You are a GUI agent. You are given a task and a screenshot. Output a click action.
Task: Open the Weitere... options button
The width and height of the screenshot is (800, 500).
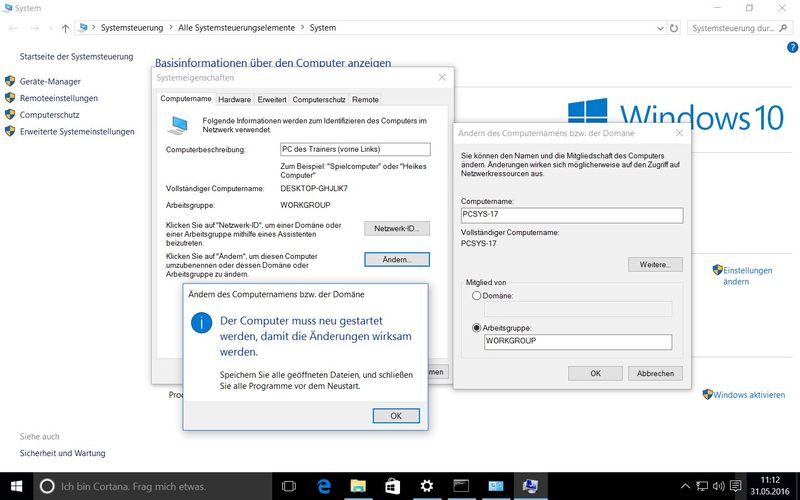click(655, 265)
